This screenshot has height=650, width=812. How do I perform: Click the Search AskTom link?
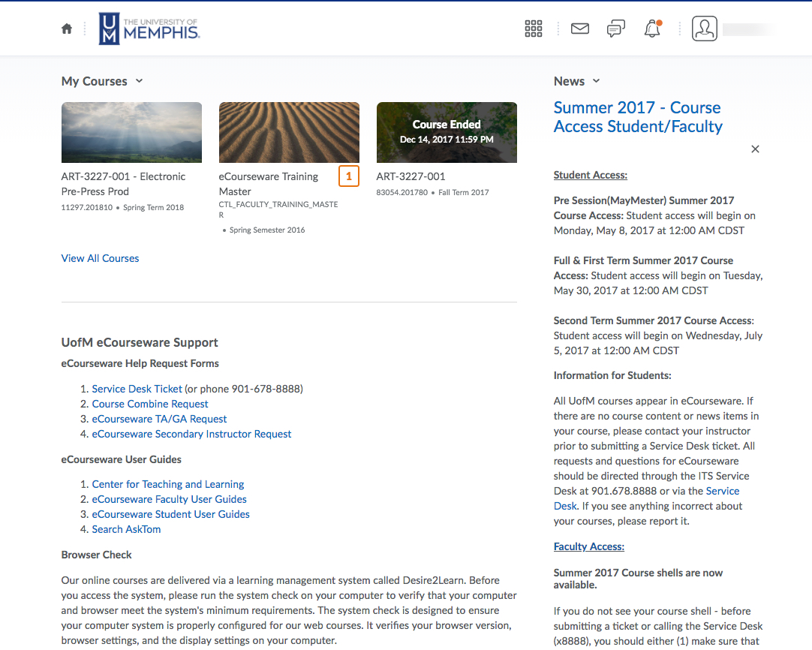pyautogui.click(x=126, y=529)
